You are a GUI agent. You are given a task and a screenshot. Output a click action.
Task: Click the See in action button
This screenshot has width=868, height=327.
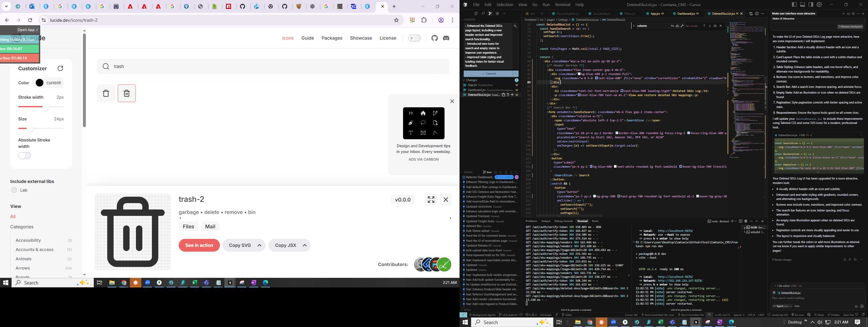[x=199, y=246]
